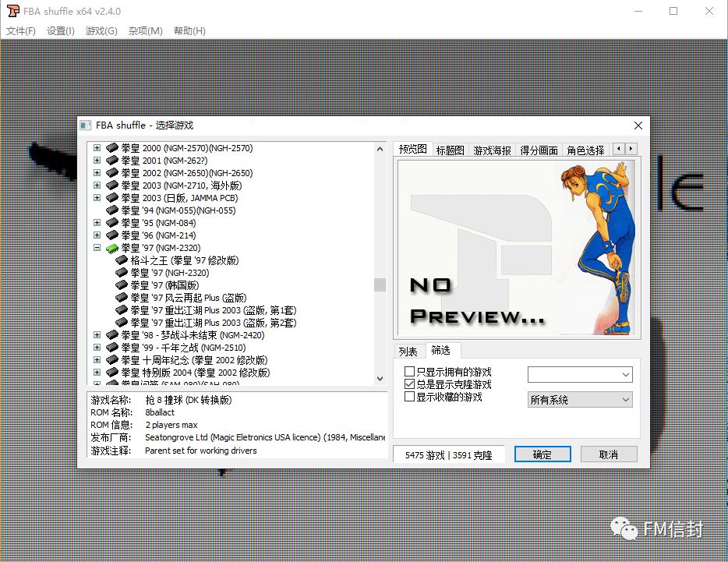The image size is (728, 562).
Task: Click the 确定 button
Action: (x=542, y=454)
